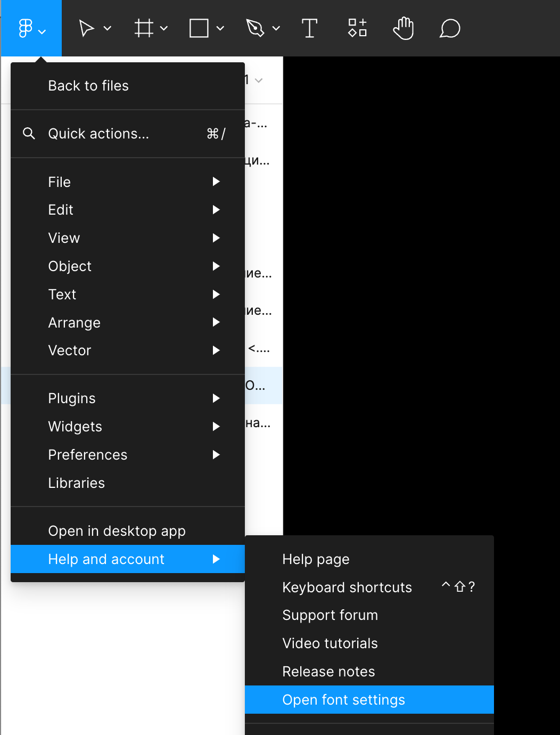This screenshot has height=735, width=560.
Task: Click Quick actions search entry
Action: pos(98,134)
